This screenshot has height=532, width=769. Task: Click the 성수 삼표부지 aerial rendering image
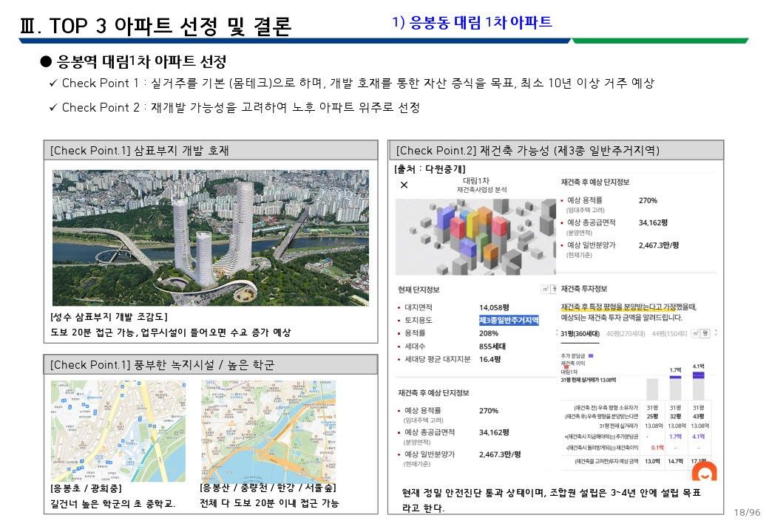click(211, 238)
